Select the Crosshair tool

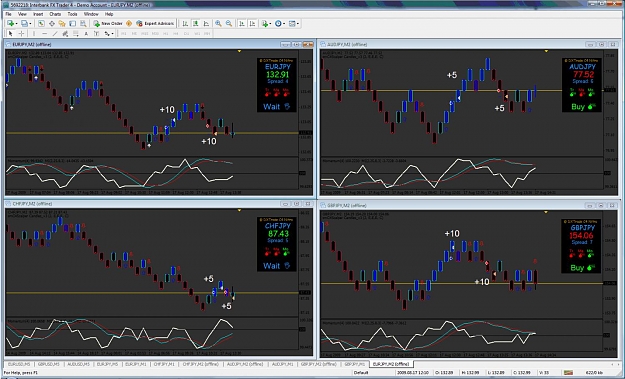[x=21, y=33]
